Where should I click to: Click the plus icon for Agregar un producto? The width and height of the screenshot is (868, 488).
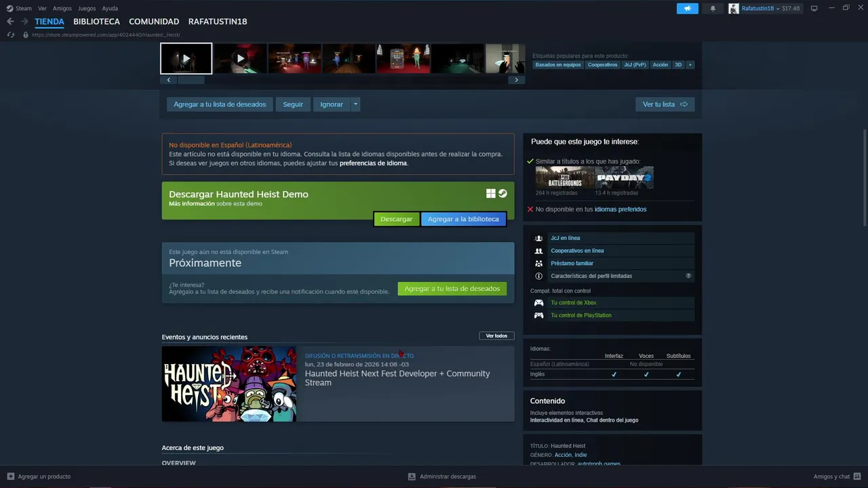tap(10, 476)
